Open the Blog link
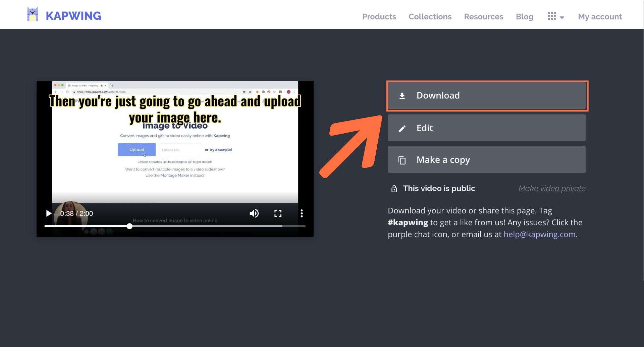644x347 pixels. coord(524,16)
